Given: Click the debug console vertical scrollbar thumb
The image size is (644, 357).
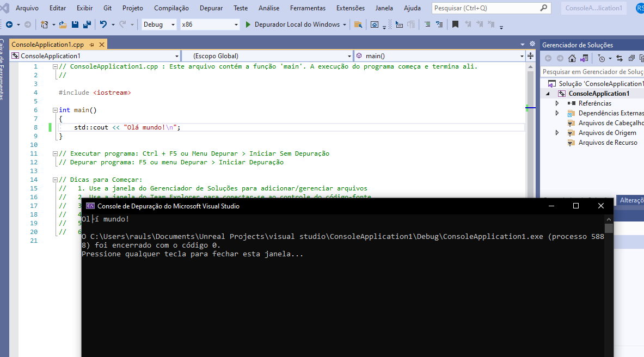Looking at the screenshot, I should [609, 229].
